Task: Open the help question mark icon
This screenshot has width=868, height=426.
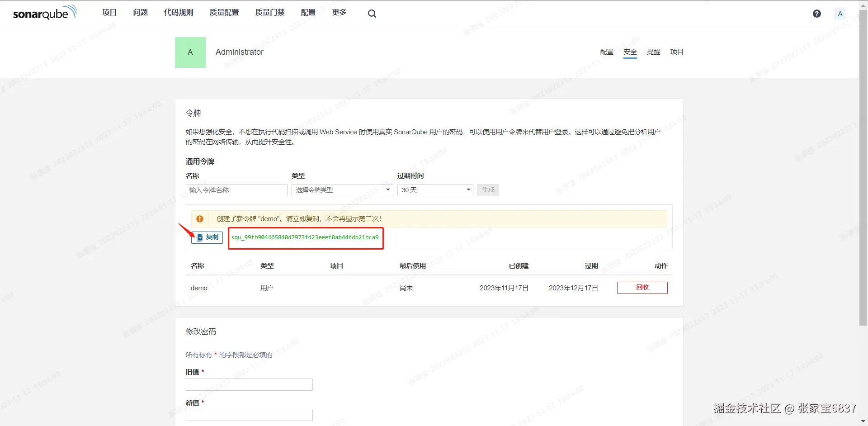Action: click(816, 14)
